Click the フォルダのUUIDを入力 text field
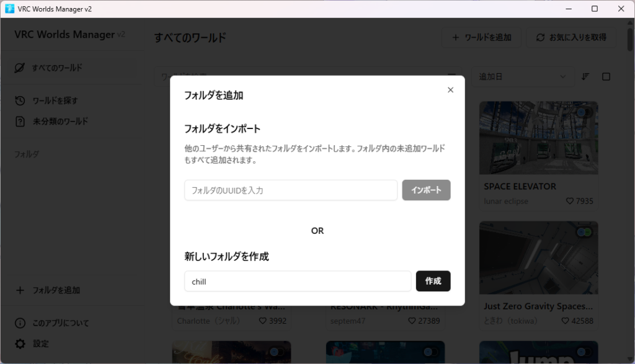The width and height of the screenshot is (635, 364). click(x=290, y=190)
